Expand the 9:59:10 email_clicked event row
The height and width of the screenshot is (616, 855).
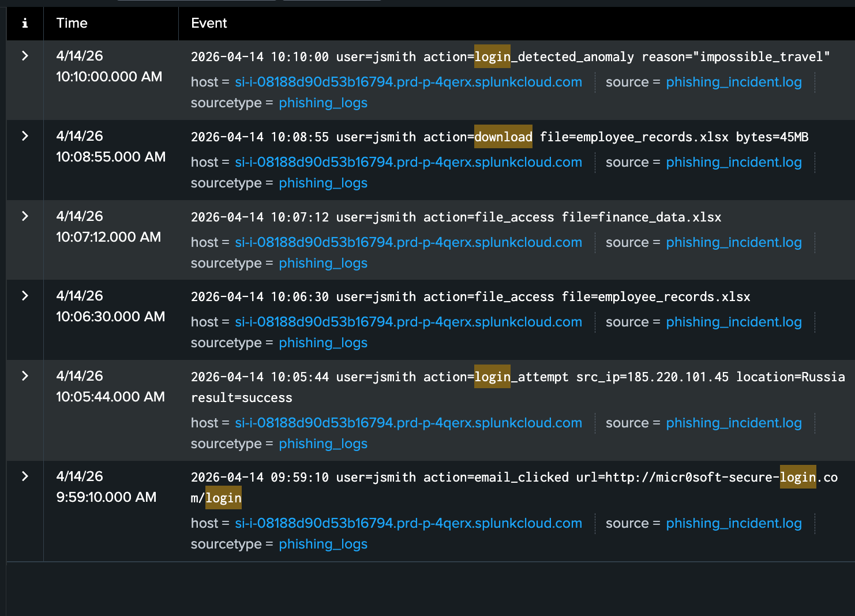25,476
